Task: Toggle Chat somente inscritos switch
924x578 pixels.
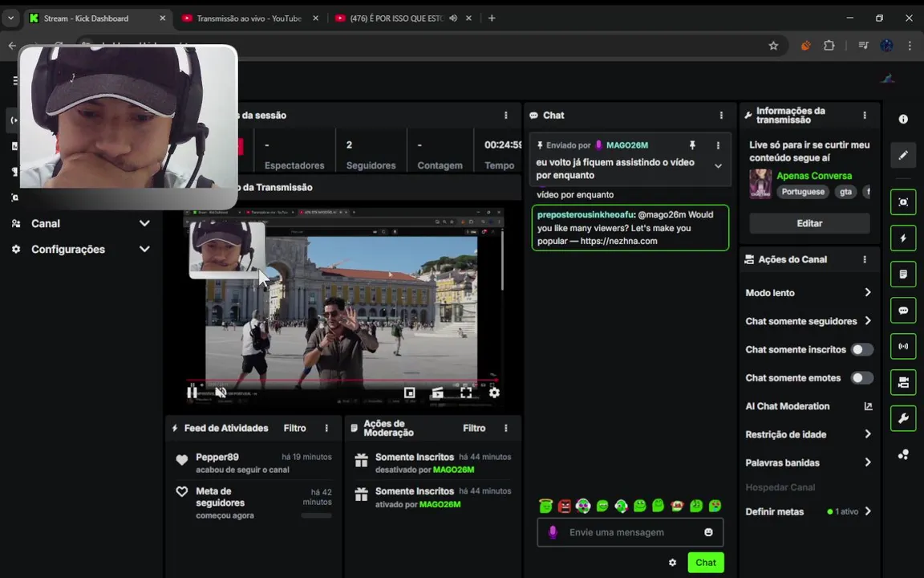Action: pos(861,350)
